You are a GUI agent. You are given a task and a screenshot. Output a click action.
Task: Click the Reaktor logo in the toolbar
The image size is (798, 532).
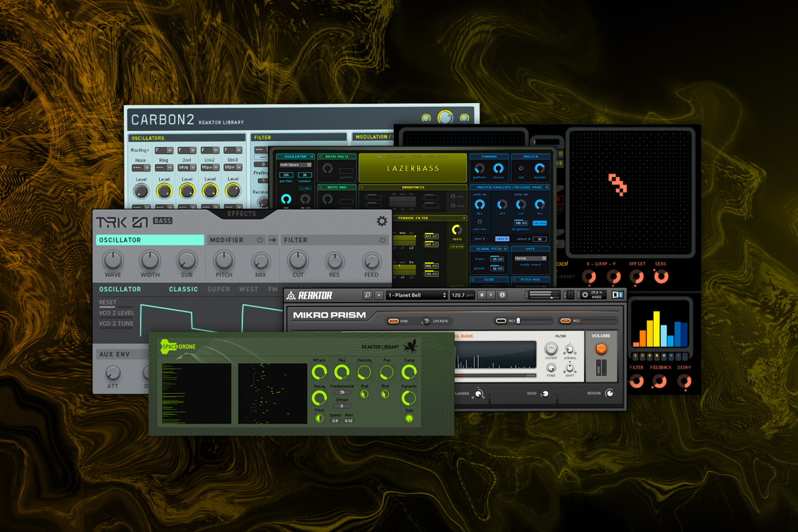310,295
